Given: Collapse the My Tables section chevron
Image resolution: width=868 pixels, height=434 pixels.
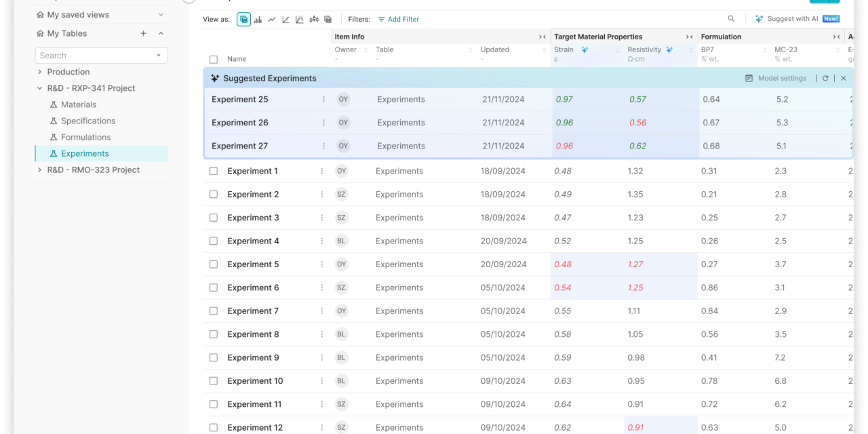Looking at the screenshot, I should (161, 33).
